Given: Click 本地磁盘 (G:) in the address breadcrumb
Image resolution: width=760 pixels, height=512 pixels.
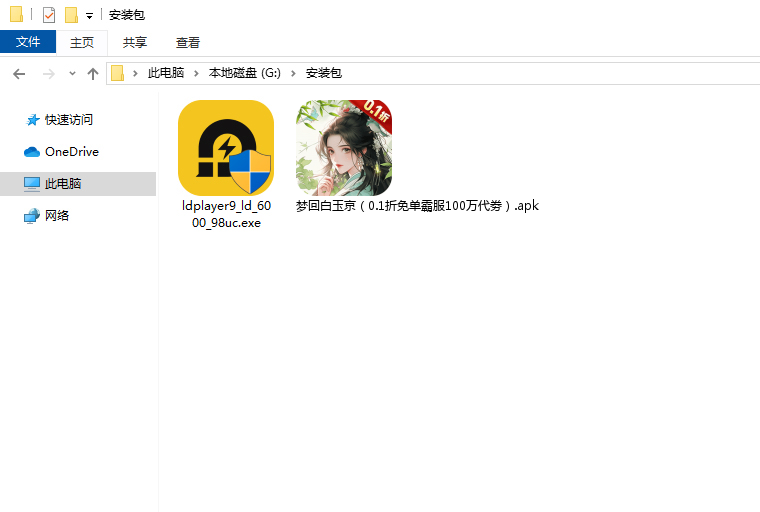Looking at the screenshot, I should (x=245, y=73).
